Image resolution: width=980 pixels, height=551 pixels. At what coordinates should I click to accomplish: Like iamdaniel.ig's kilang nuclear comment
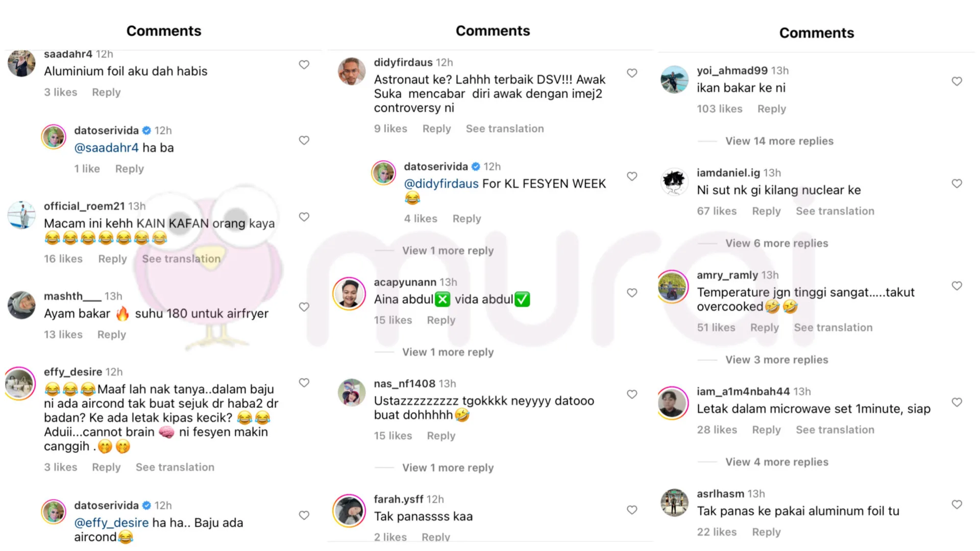tap(957, 184)
